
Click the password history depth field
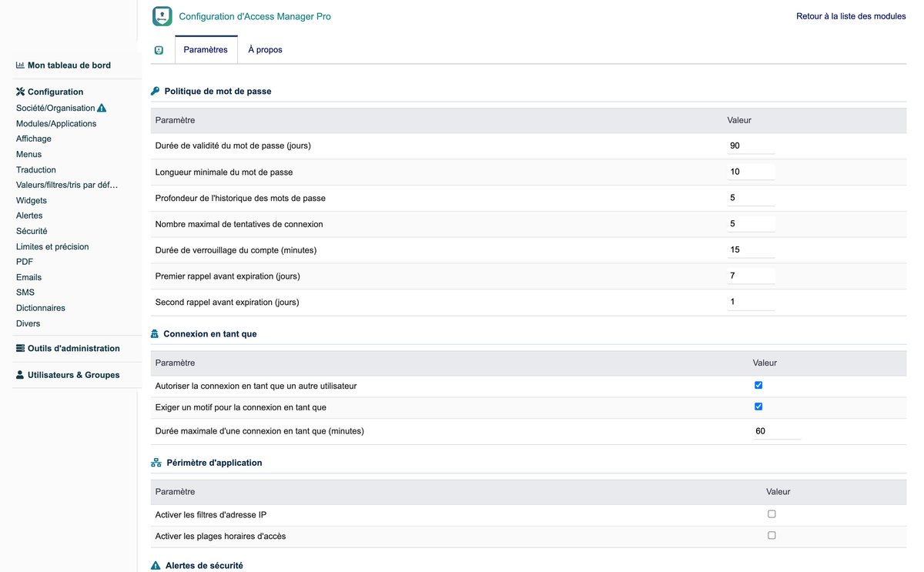(x=751, y=198)
